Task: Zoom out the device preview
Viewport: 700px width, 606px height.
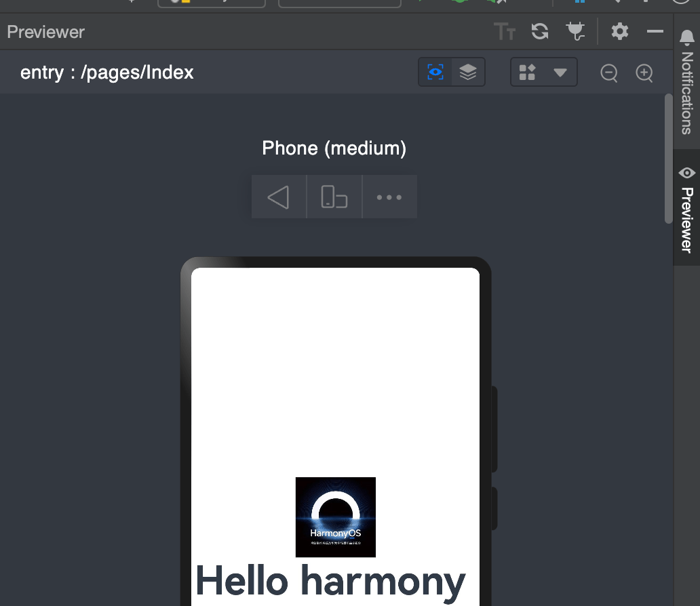Action: [x=609, y=73]
